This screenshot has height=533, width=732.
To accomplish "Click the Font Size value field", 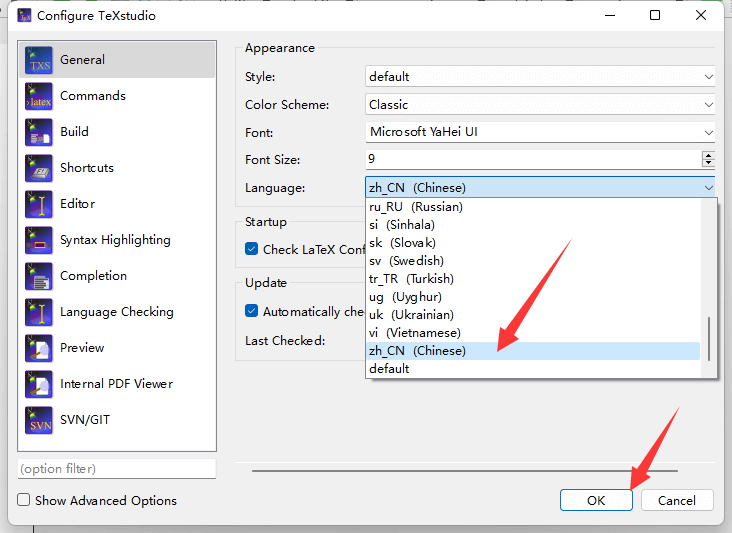I will click(x=533, y=159).
